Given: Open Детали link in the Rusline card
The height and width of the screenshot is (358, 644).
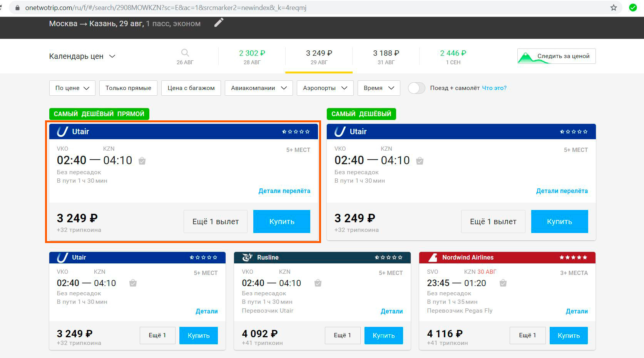Looking at the screenshot, I should (x=392, y=311).
